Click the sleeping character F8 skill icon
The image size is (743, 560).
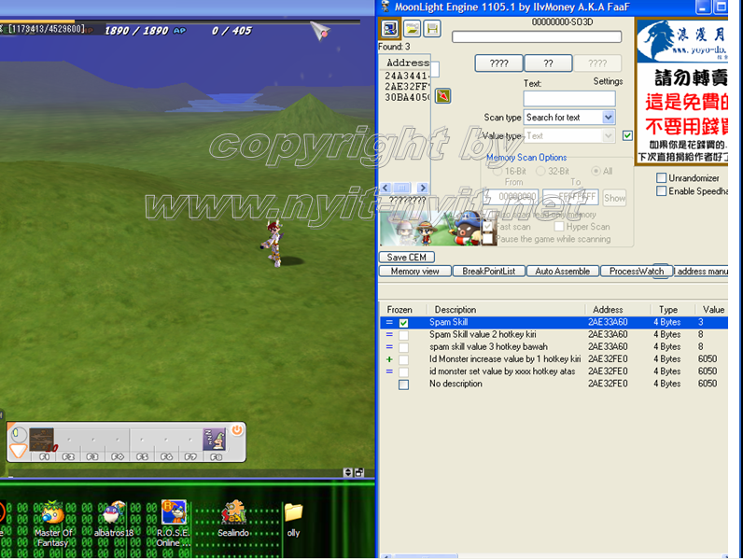click(215, 440)
